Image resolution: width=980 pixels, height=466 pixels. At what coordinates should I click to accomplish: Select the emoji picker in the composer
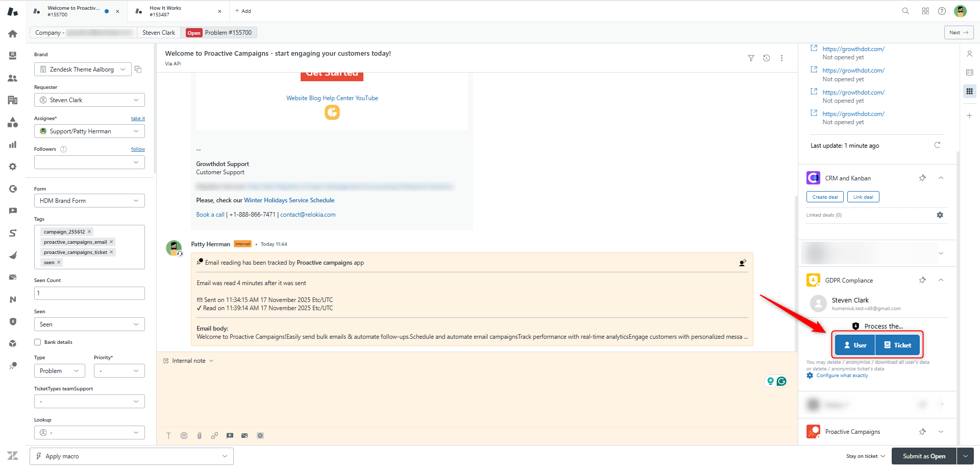pyautogui.click(x=184, y=435)
